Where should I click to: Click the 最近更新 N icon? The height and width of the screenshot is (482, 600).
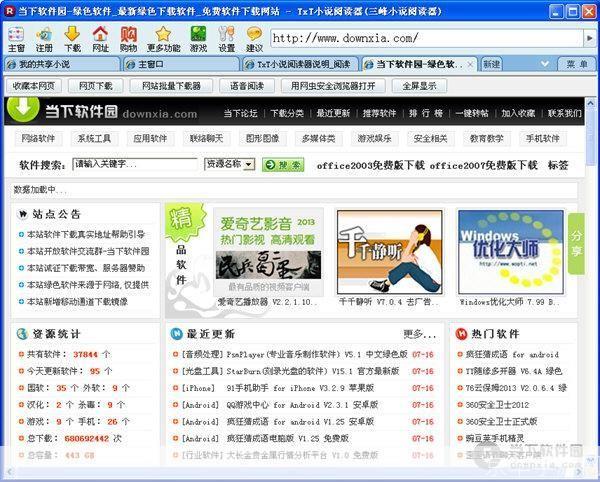pos(176,334)
